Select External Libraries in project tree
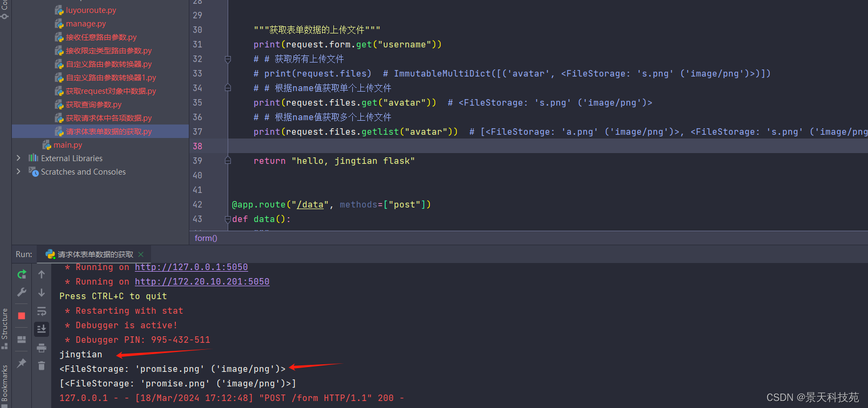The width and height of the screenshot is (868, 408). (72, 158)
